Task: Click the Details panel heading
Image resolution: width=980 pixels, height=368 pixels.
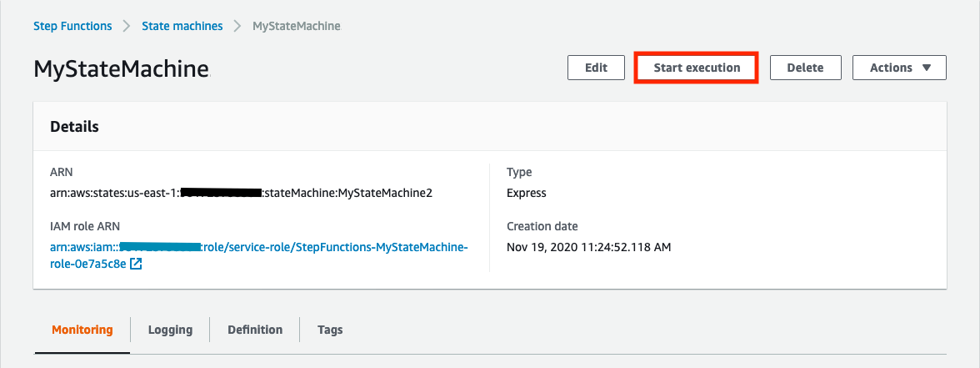Action: pyautogui.click(x=75, y=127)
